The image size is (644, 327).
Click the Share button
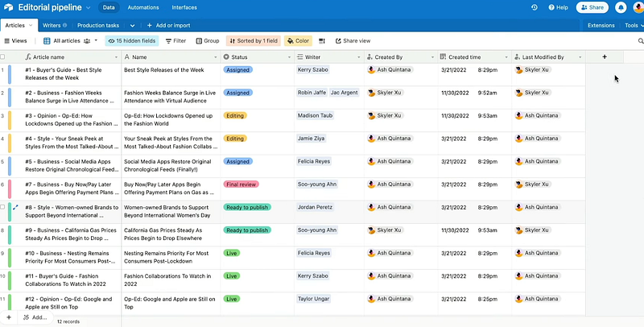[592, 7]
